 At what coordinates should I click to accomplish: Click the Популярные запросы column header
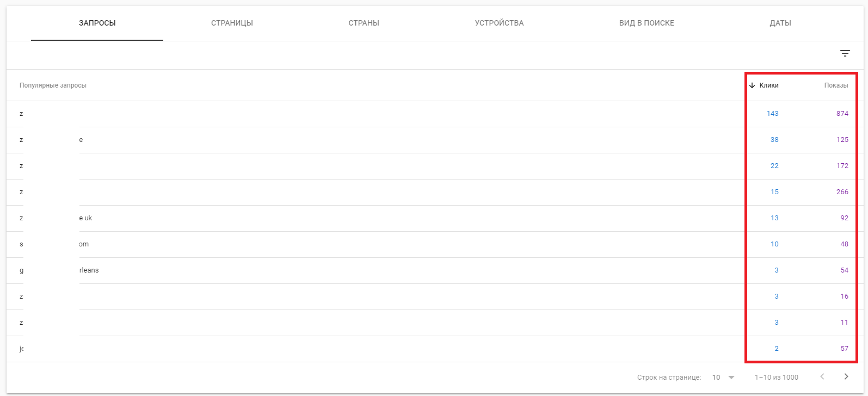53,85
